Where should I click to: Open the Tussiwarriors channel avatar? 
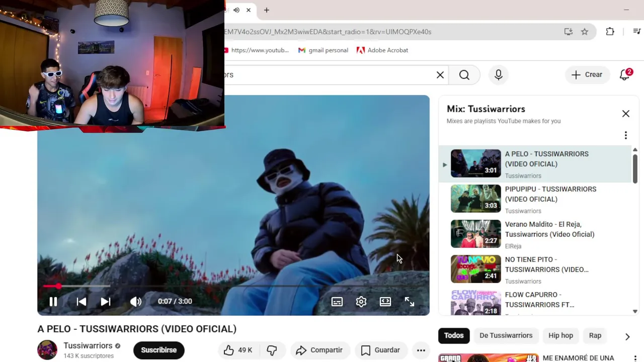[x=47, y=350]
